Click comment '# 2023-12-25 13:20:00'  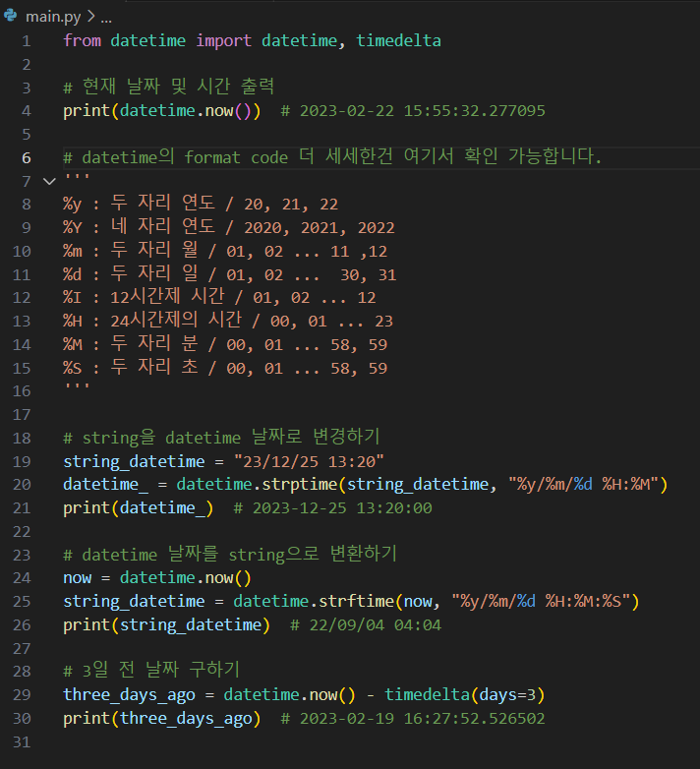point(333,508)
